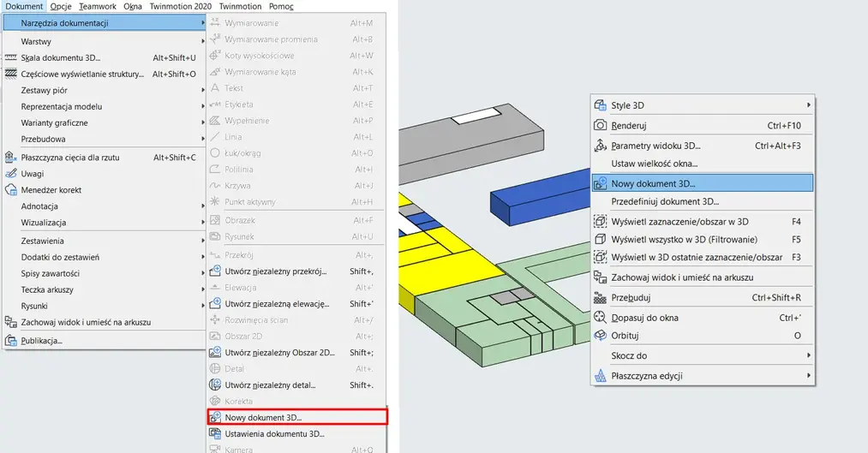
Task: Click the Nowy dokument 3D icon in Dokument submenu
Action: [215, 417]
